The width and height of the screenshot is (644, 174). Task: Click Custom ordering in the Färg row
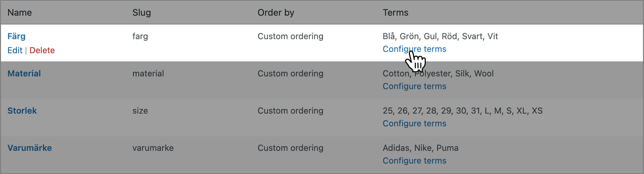tap(290, 36)
